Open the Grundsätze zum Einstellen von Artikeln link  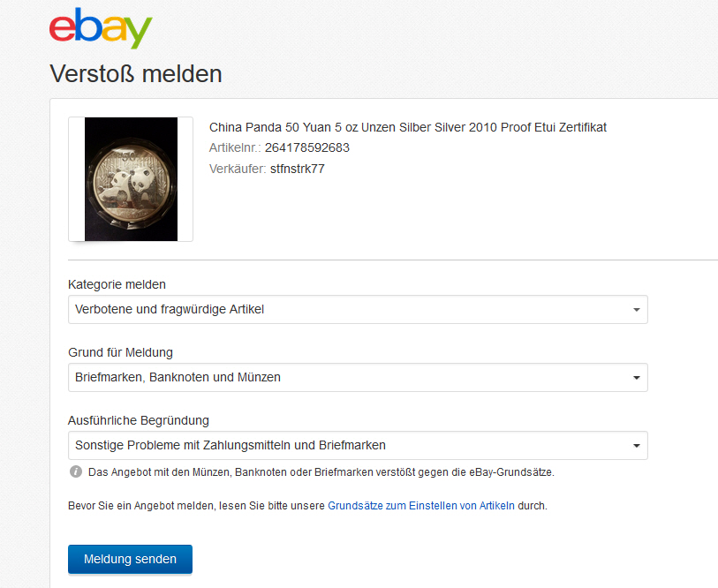tap(420, 506)
